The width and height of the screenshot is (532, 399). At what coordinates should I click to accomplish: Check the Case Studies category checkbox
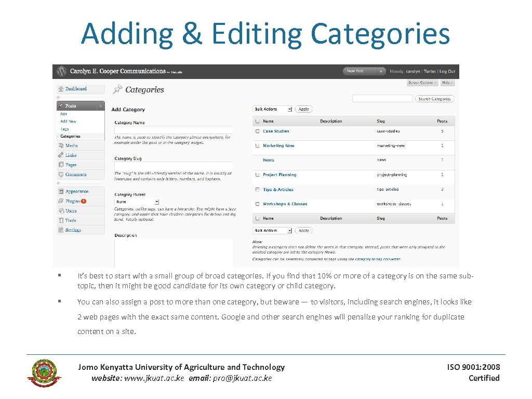pyautogui.click(x=257, y=131)
